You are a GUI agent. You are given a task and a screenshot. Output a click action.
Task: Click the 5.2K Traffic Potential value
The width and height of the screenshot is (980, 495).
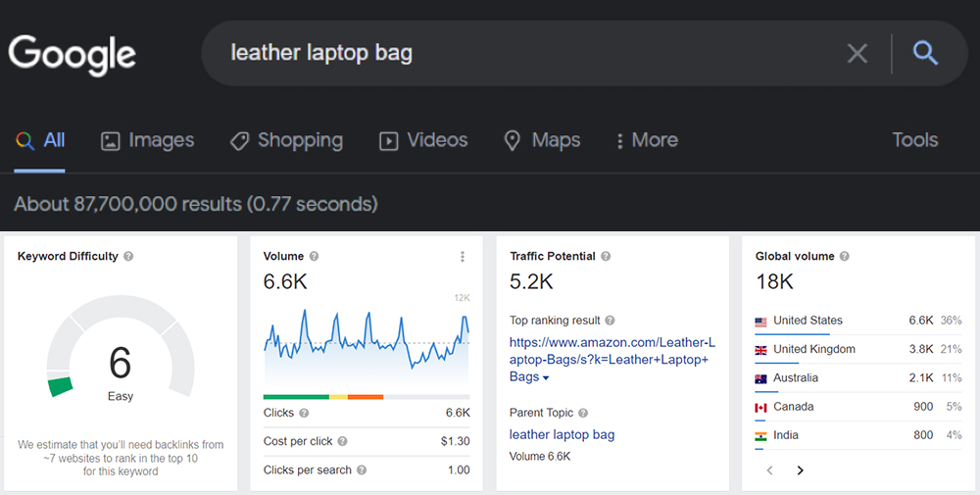531,282
